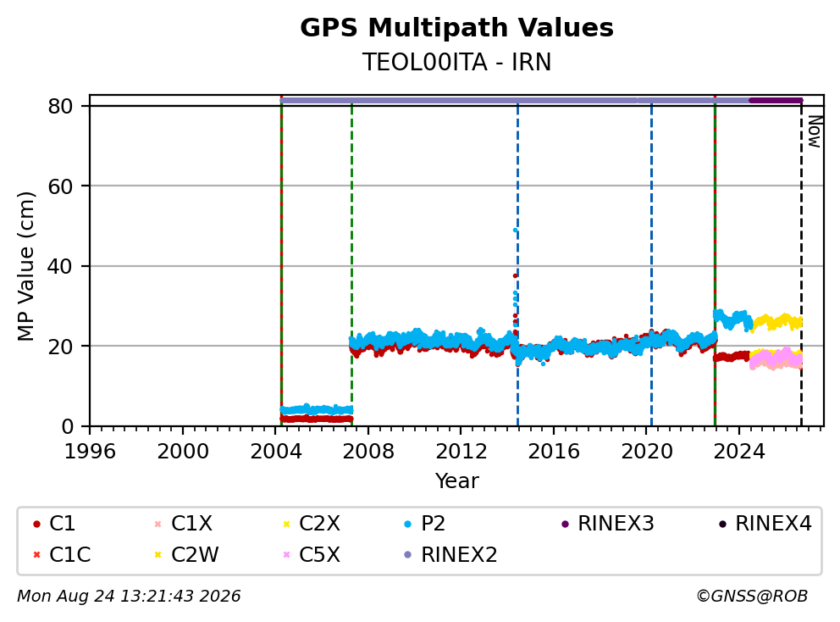Click the dark purple RINEX3 bar at top
The width and height of the screenshot is (840, 622).
point(776,100)
